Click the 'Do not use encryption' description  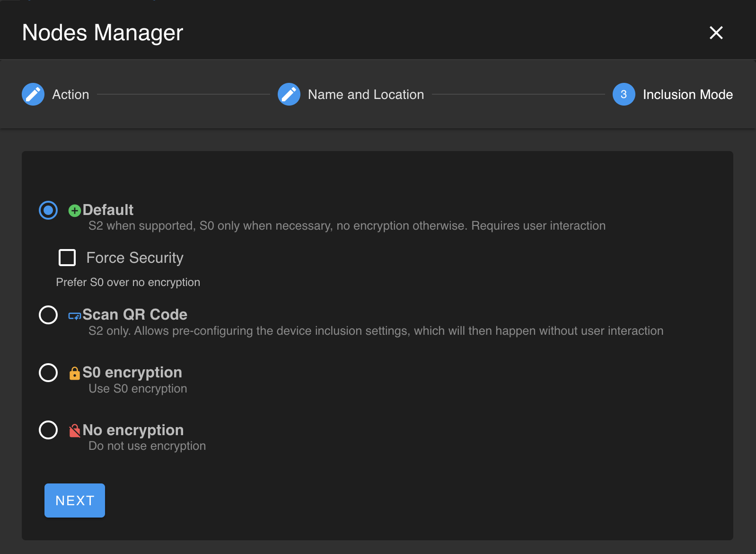147,446
